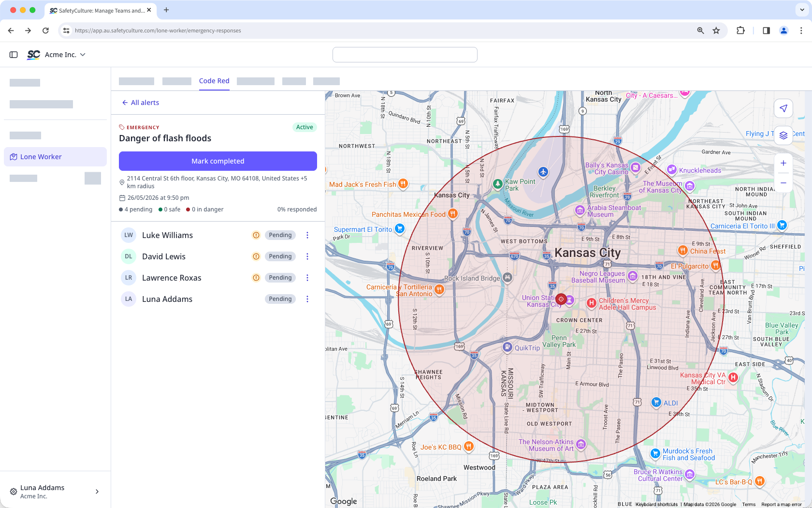Go back to All alerts
Viewport: 812px width, 508px height.
(141, 103)
